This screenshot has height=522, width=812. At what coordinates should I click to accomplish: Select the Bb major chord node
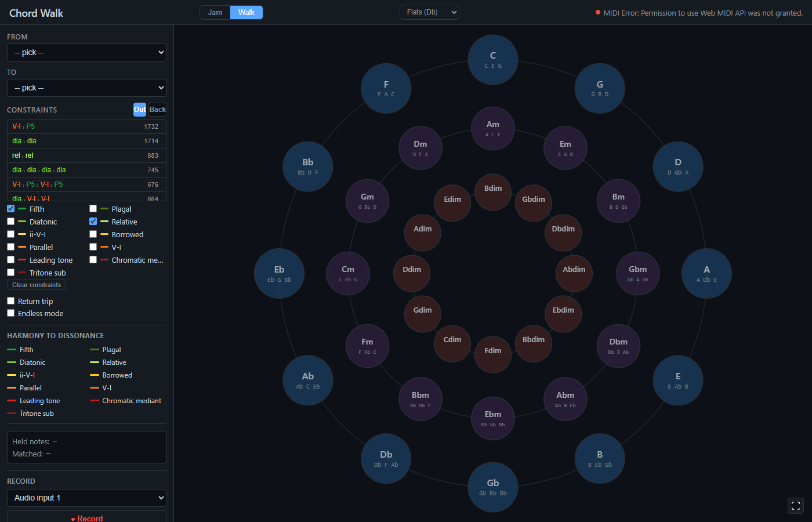tap(308, 166)
